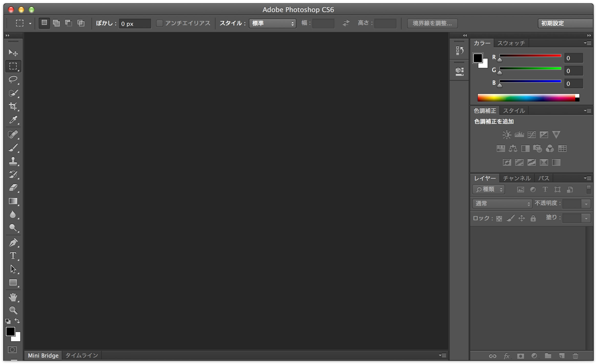Viewport: 597px width, 364px height.
Task: Open the スタイル dropdown showing 標準
Action: tap(273, 24)
